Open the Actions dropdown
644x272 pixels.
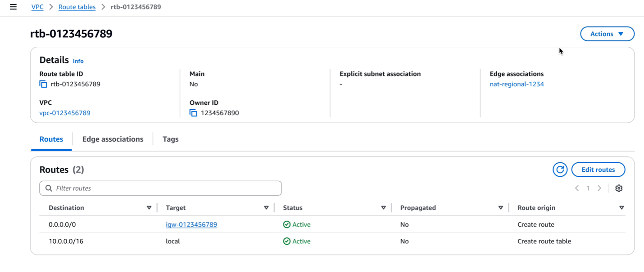(x=607, y=34)
